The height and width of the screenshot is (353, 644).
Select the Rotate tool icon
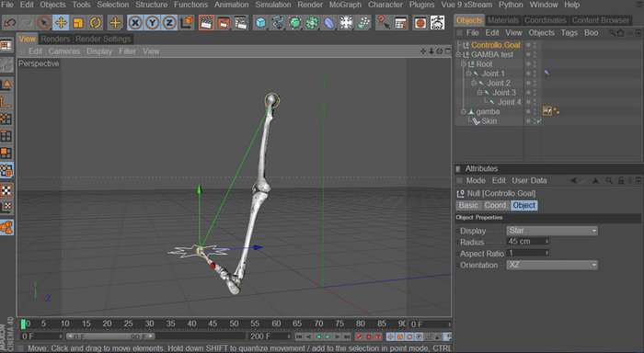[x=95, y=23]
